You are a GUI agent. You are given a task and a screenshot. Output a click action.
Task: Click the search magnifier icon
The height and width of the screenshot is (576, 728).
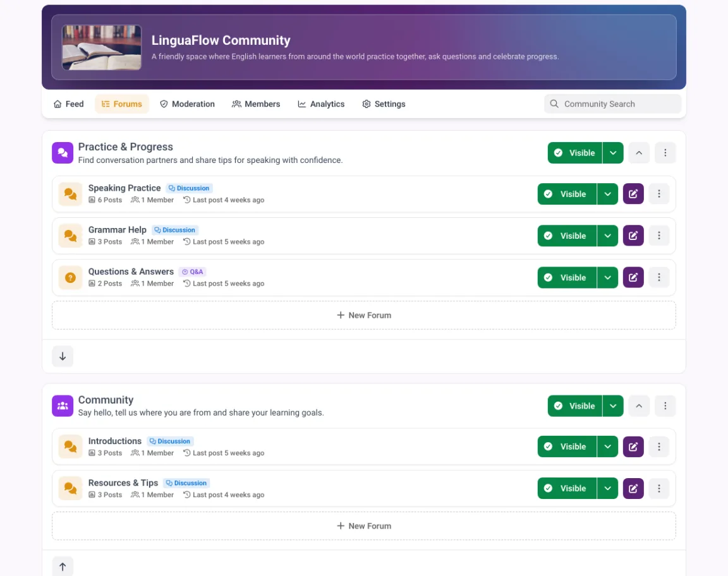pyautogui.click(x=554, y=104)
